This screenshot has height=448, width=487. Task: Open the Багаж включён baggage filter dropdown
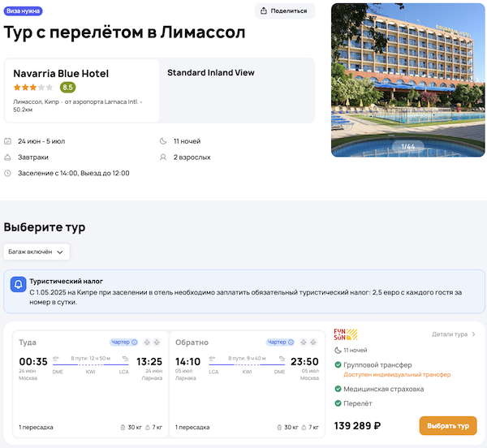37,252
